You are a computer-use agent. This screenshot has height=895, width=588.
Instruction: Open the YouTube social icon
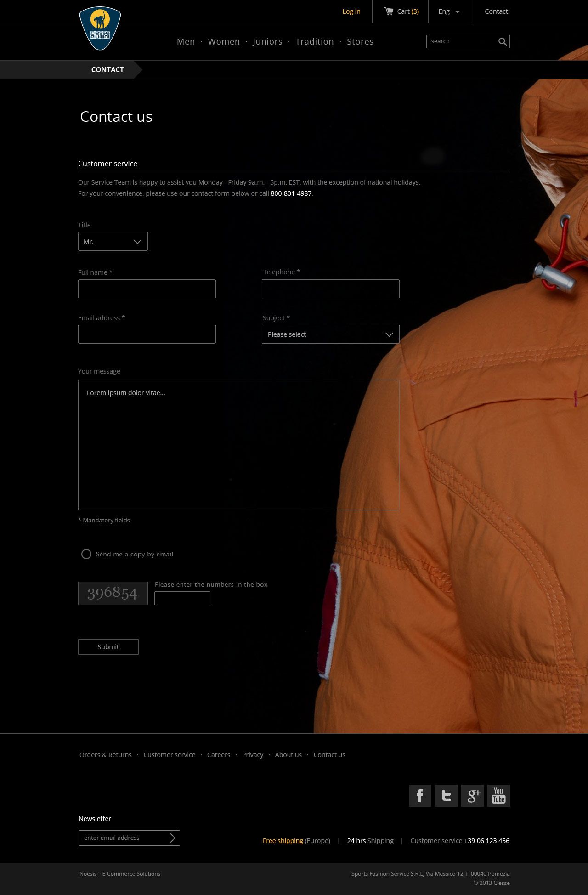498,796
